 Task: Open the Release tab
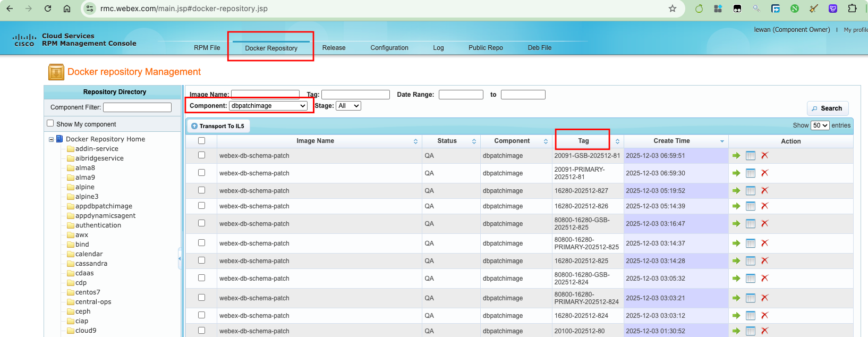(334, 48)
